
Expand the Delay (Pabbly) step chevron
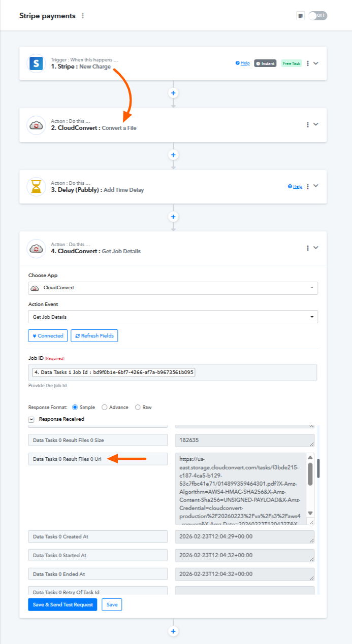coord(316,186)
